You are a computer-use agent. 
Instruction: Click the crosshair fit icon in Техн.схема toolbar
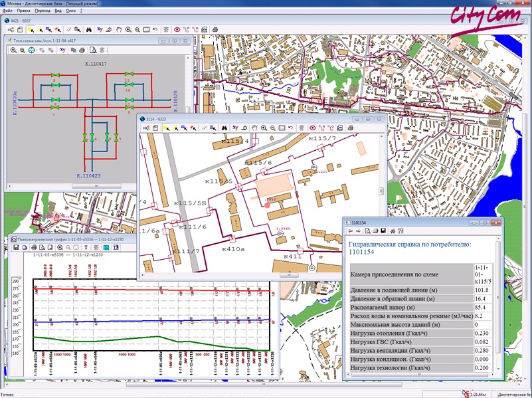[31, 50]
